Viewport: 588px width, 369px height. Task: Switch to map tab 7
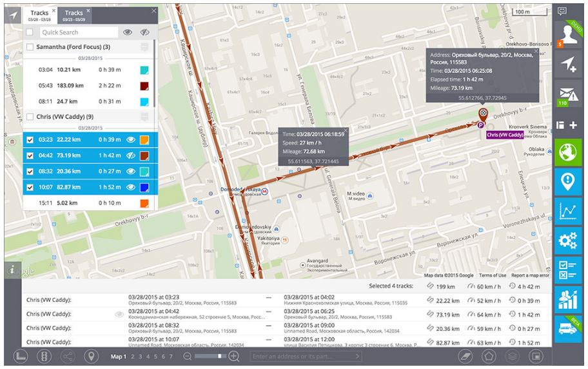[x=171, y=357]
